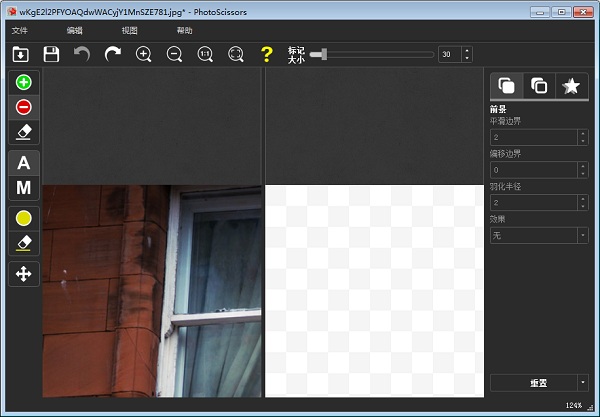The height and width of the screenshot is (417, 600).
Task: Decrease marker size with down arrow
Action: (x=467, y=58)
